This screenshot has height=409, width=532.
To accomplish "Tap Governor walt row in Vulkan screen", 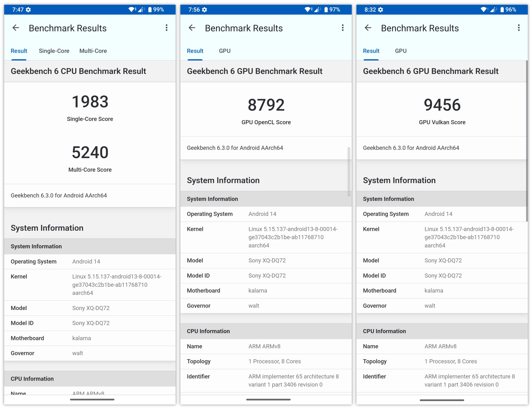I will pyautogui.click(x=442, y=306).
